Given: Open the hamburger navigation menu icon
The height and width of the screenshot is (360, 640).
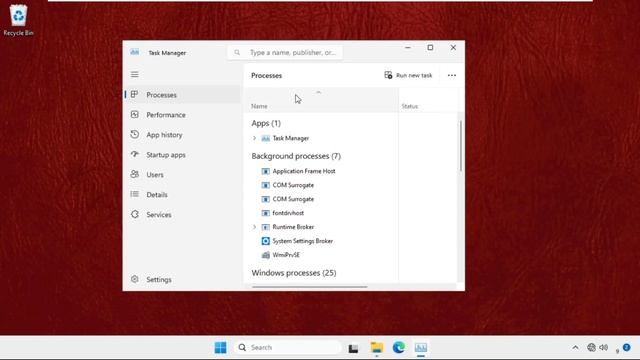Looking at the screenshot, I should (x=135, y=74).
